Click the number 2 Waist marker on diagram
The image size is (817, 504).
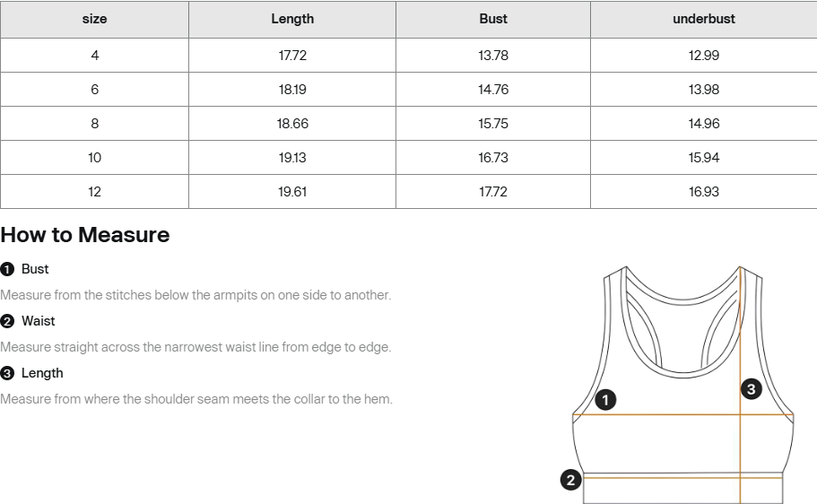tap(570, 480)
